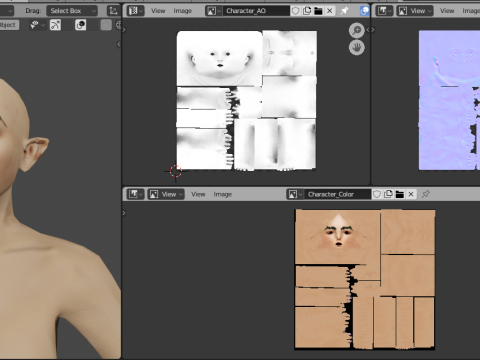Toggle fake user shield for Character_Color
Screen dimensions: 480x360
click(377, 194)
